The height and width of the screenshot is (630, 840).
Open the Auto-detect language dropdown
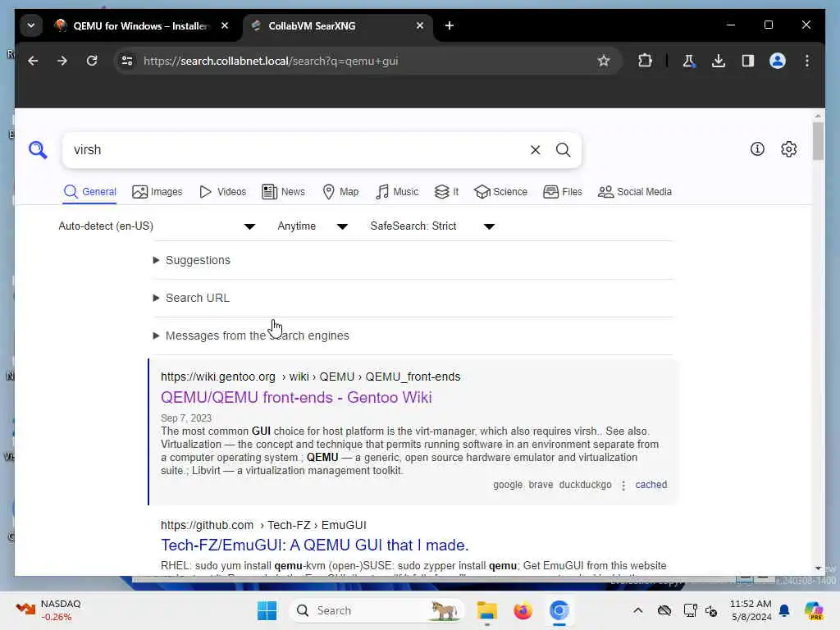pyautogui.click(x=157, y=226)
